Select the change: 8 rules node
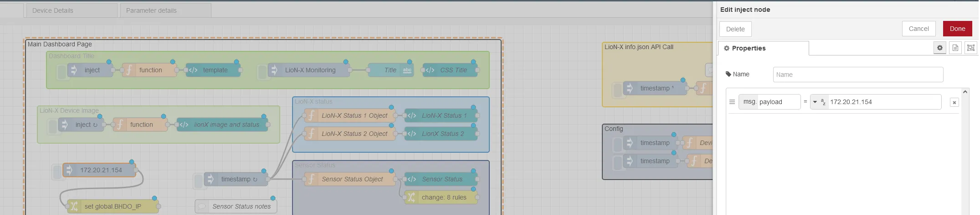Screen dimensions: 980x215 tap(441, 197)
